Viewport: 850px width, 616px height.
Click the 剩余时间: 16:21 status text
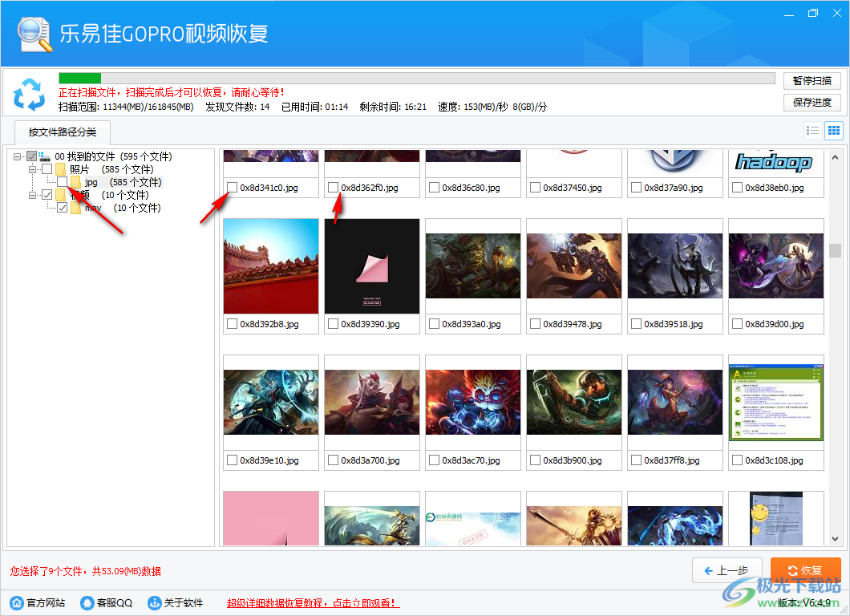point(393,107)
